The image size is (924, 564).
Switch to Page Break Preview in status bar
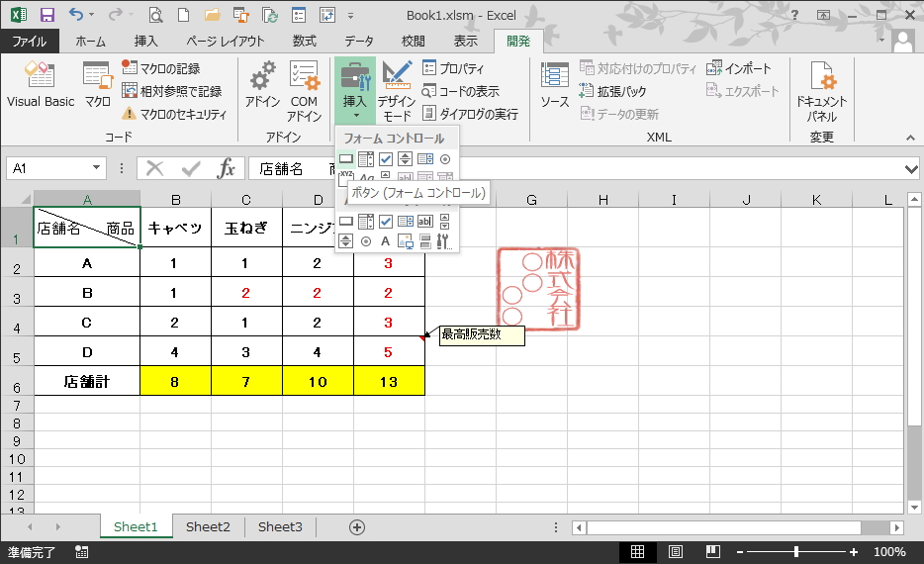tap(713, 551)
